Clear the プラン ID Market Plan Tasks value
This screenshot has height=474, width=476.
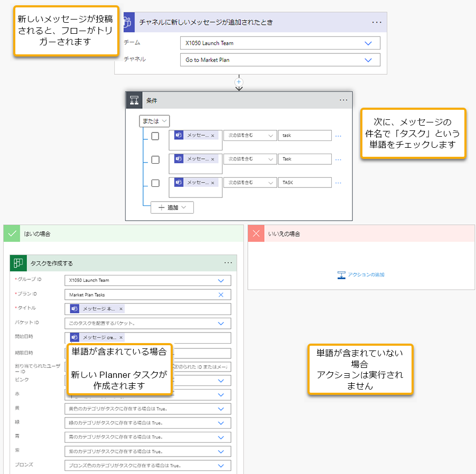tap(221, 295)
